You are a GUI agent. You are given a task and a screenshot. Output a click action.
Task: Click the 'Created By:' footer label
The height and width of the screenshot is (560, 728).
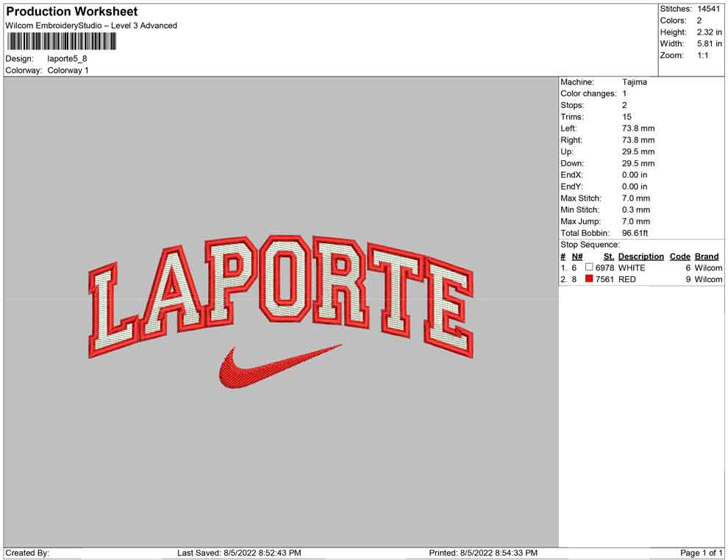(27, 553)
